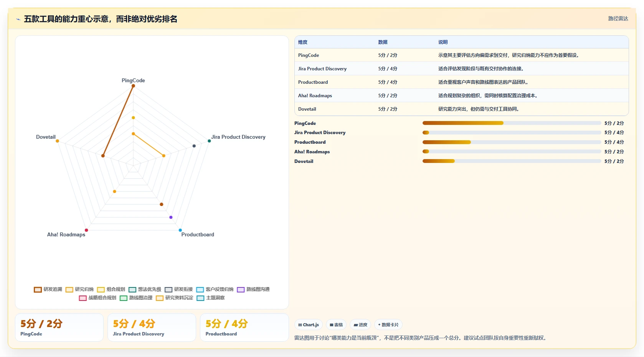The width and height of the screenshot is (644, 357).
Task: Toggle the 战略组合规划 legend series
Action: pos(97,298)
